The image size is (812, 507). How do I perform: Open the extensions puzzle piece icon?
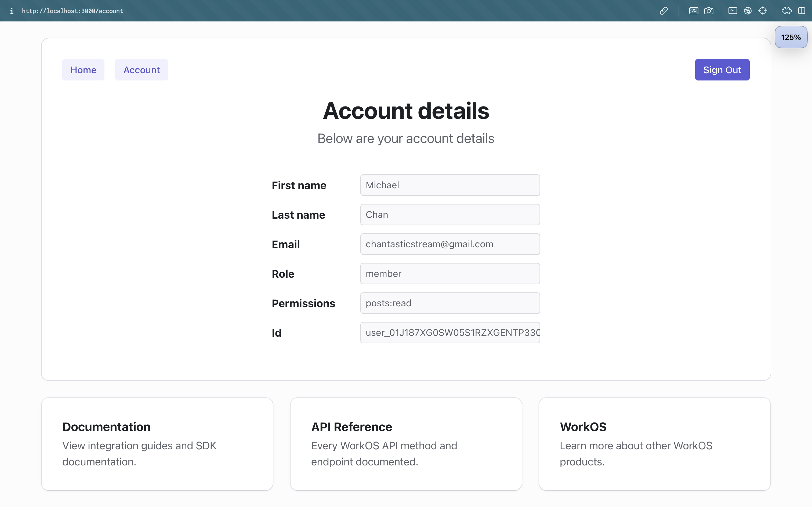[x=786, y=11]
